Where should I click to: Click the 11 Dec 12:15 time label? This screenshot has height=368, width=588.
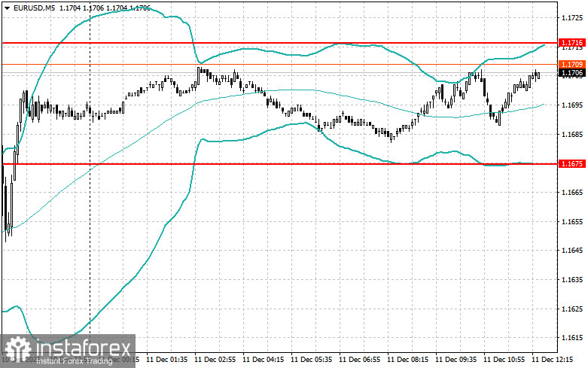(553, 360)
